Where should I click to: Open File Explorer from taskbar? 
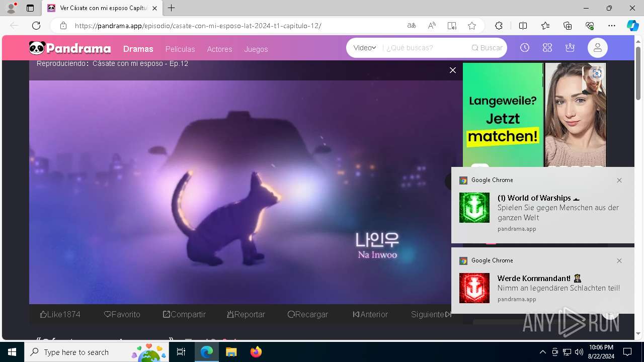[231, 352]
